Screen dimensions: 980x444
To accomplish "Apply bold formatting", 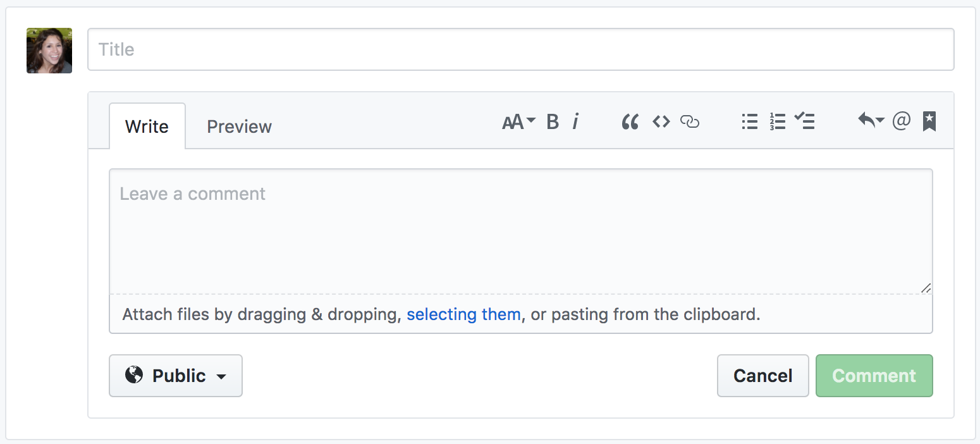I will pyautogui.click(x=553, y=121).
